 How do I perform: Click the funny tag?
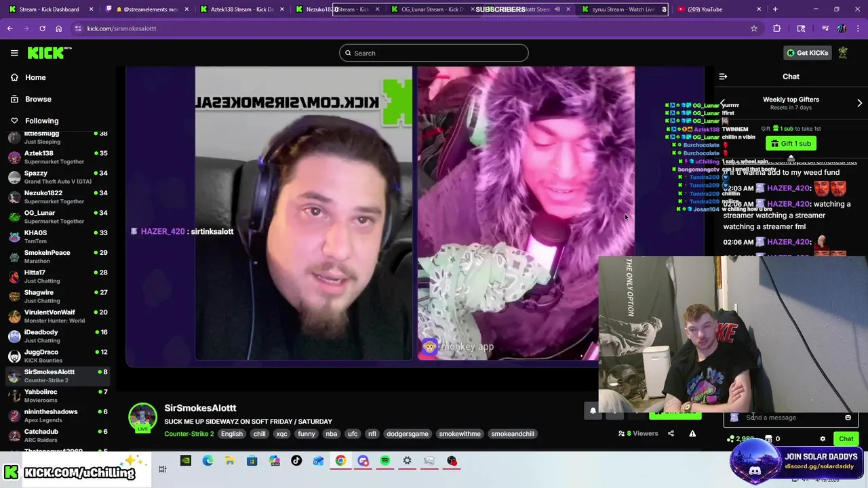tap(307, 434)
